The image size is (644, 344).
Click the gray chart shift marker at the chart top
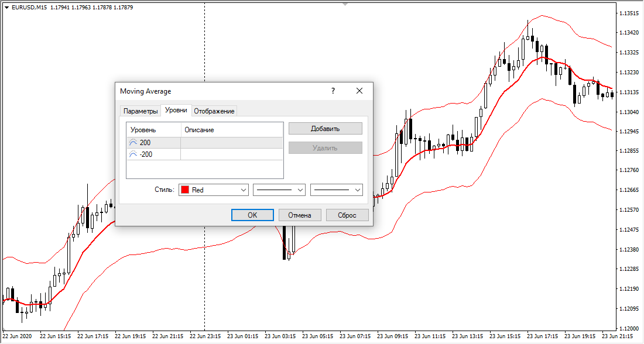click(x=345, y=4)
